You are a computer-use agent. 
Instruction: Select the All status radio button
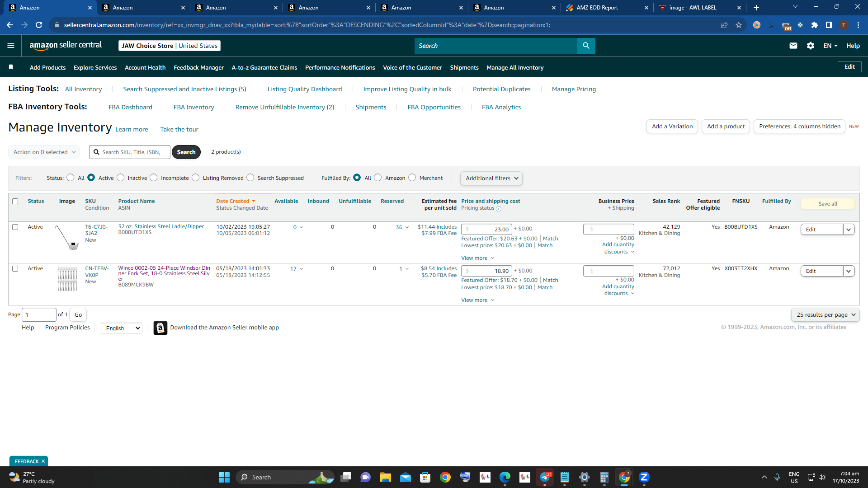tap(70, 178)
